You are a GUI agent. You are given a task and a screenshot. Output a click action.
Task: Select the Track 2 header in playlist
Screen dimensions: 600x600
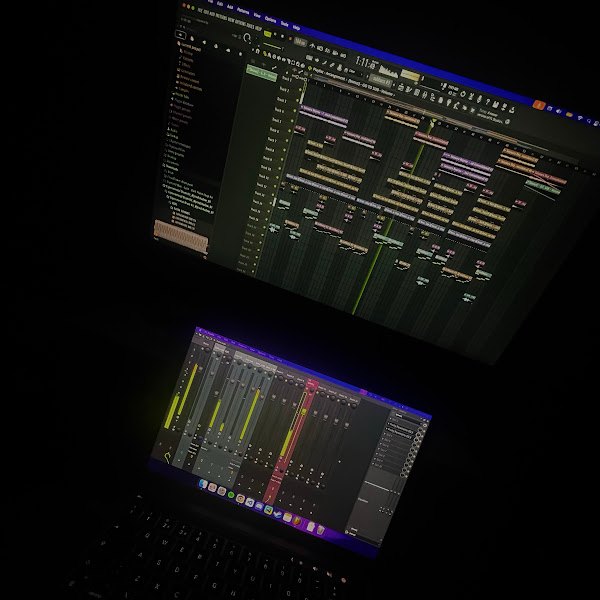284,90
